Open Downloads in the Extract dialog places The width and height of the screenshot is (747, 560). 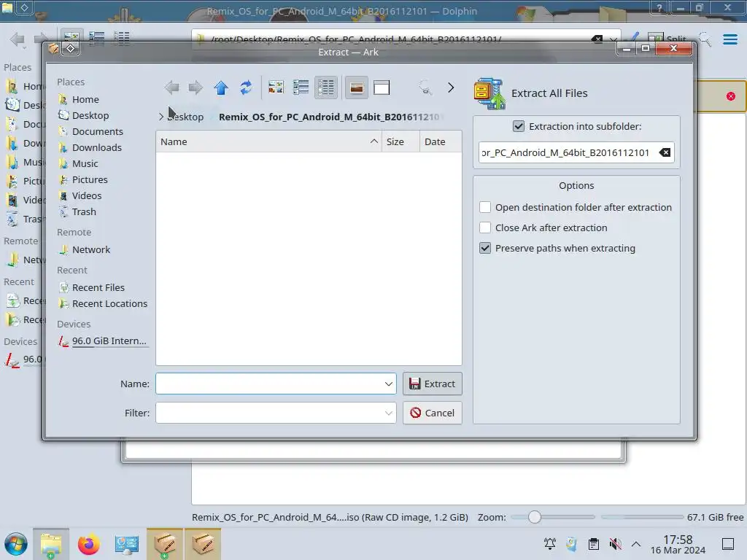click(x=97, y=147)
